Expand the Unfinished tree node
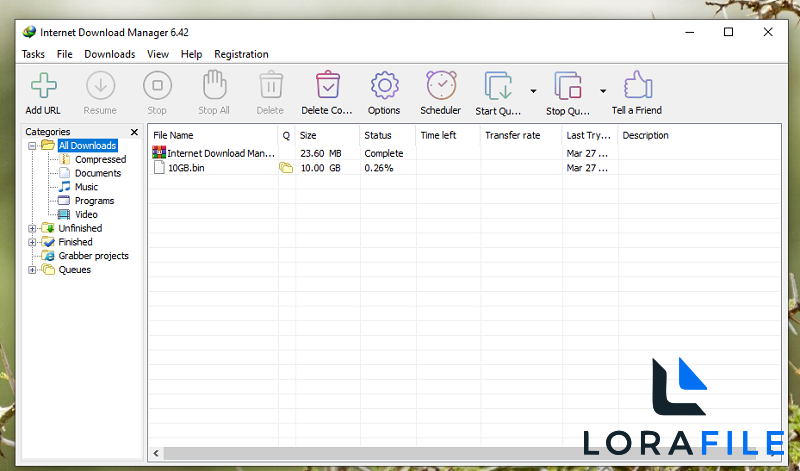 click(x=32, y=228)
